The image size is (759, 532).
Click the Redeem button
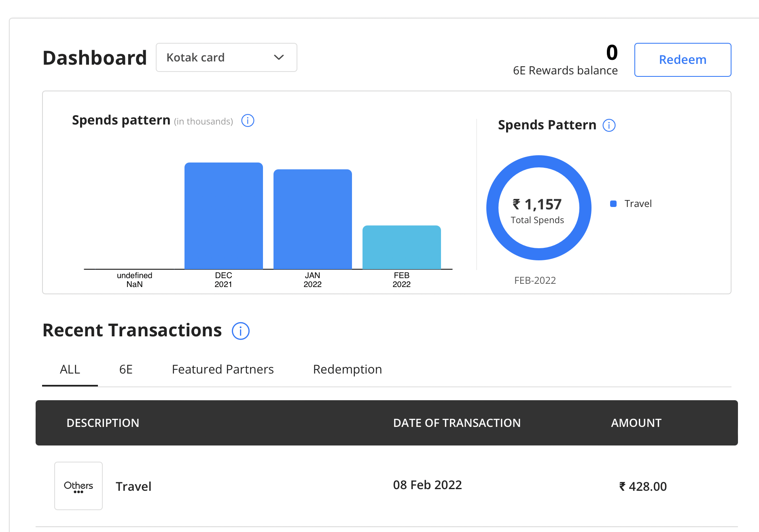682,59
